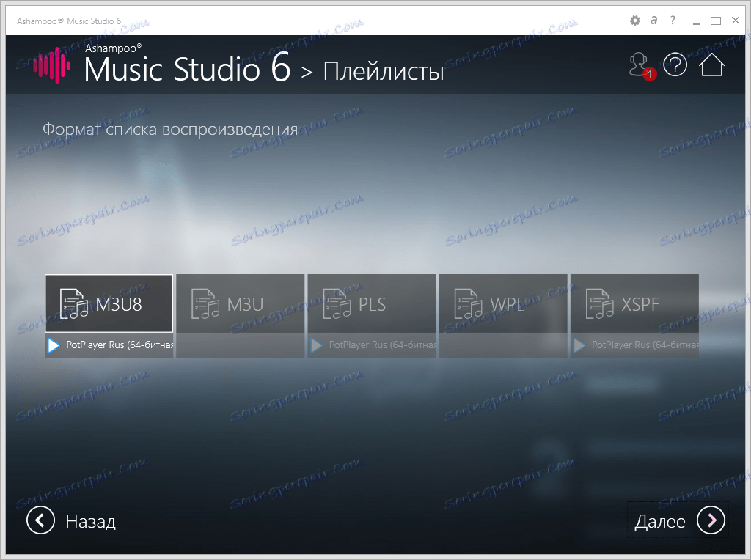Go to home screen via house icon
Image resolution: width=751 pixels, height=560 pixels.
(711, 65)
